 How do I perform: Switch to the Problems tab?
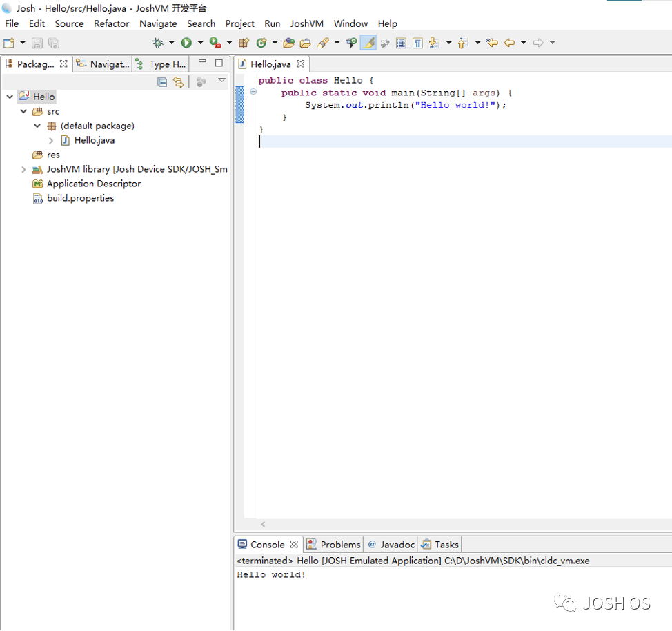[333, 544]
